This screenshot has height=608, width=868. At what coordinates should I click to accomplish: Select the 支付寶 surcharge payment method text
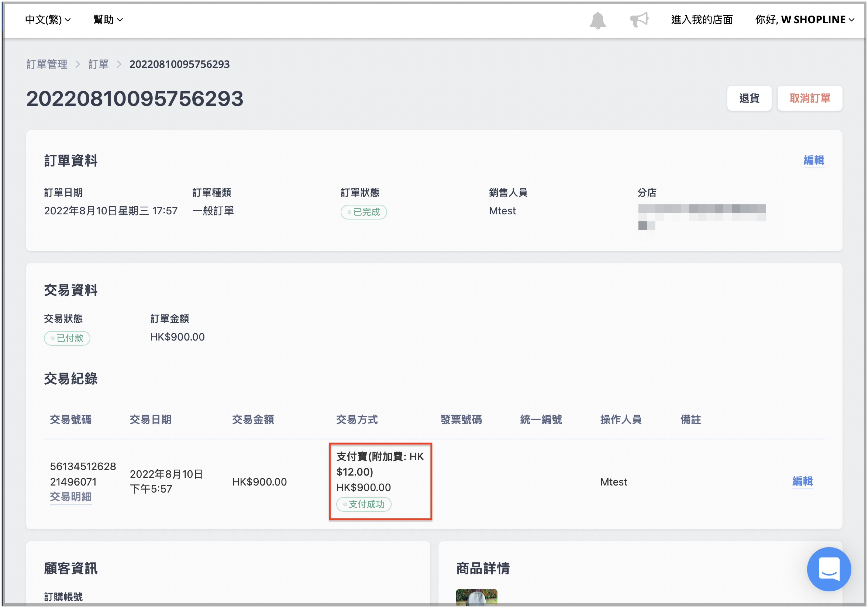pos(380,464)
